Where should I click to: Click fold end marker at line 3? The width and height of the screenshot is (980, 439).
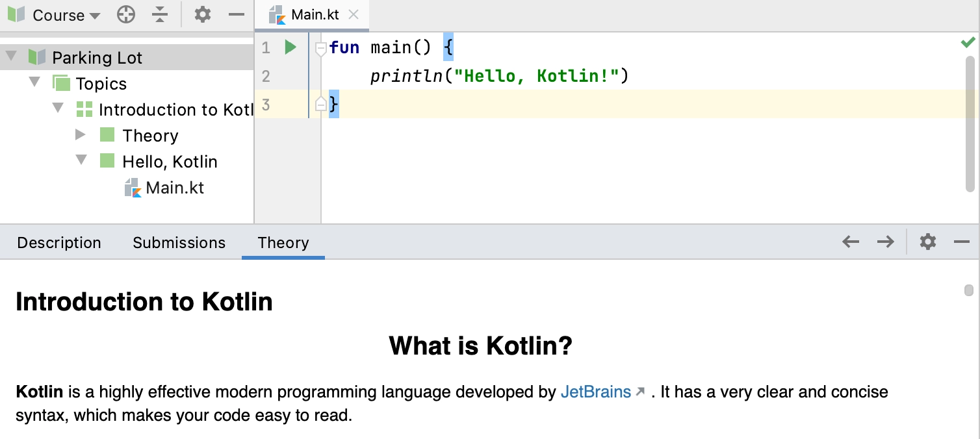pos(320,105)
